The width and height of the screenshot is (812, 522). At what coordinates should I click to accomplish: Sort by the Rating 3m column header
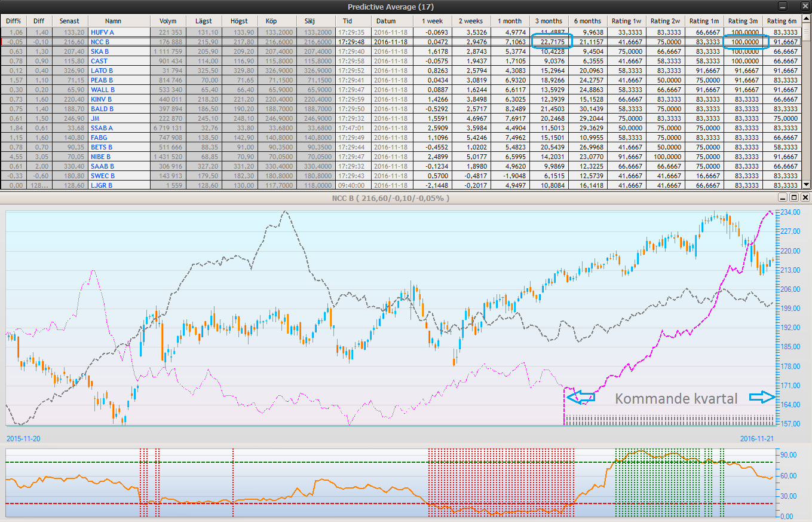tap(743, 21)
